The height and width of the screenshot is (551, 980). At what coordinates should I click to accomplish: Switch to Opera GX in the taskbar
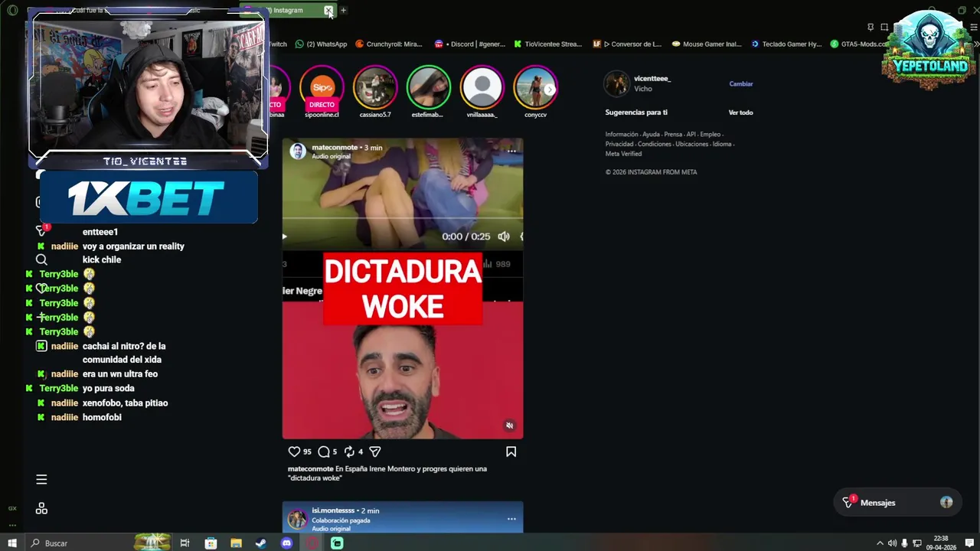click(x=312, y=543)
